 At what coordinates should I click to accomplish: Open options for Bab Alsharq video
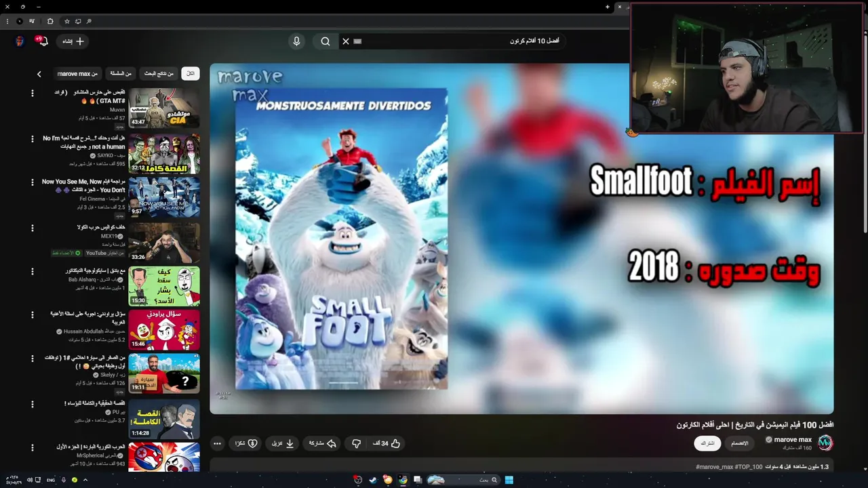pyautogui.click(x=32, y=272)
